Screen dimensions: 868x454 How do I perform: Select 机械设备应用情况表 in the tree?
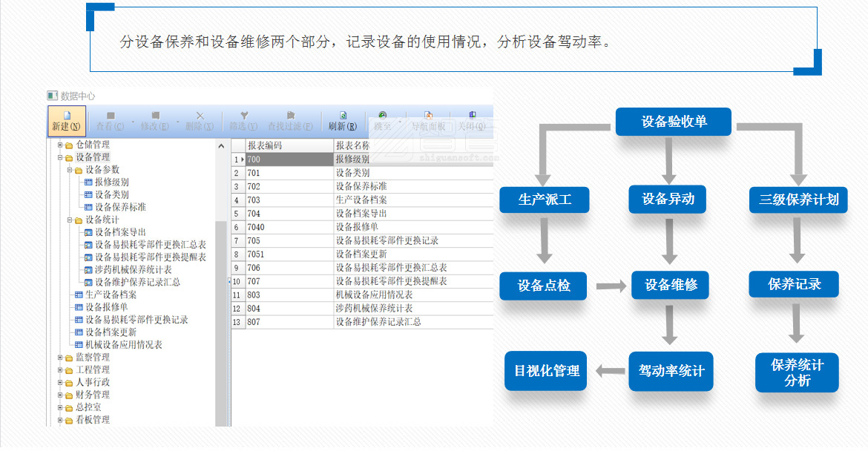point(123,345)
